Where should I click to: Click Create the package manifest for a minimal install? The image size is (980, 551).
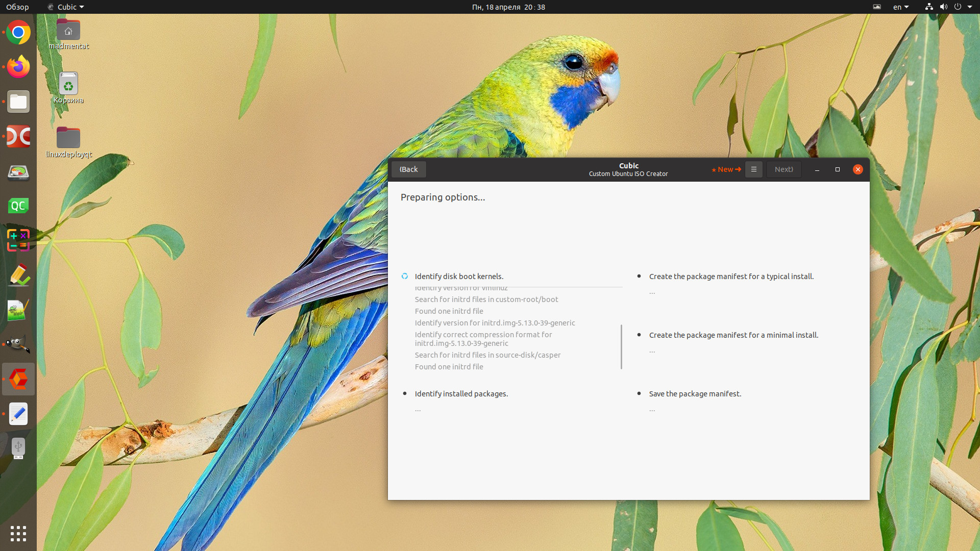(733, 335)
